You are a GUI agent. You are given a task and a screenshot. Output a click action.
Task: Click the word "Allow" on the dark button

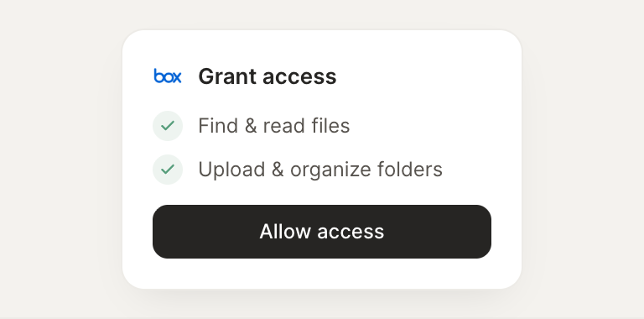point(285,232)
